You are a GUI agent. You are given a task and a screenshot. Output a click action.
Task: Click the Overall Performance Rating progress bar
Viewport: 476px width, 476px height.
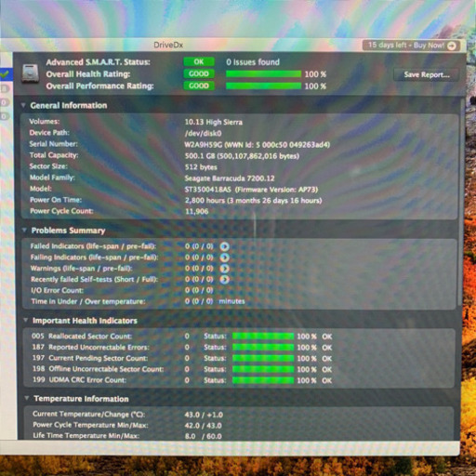point(263,86)
